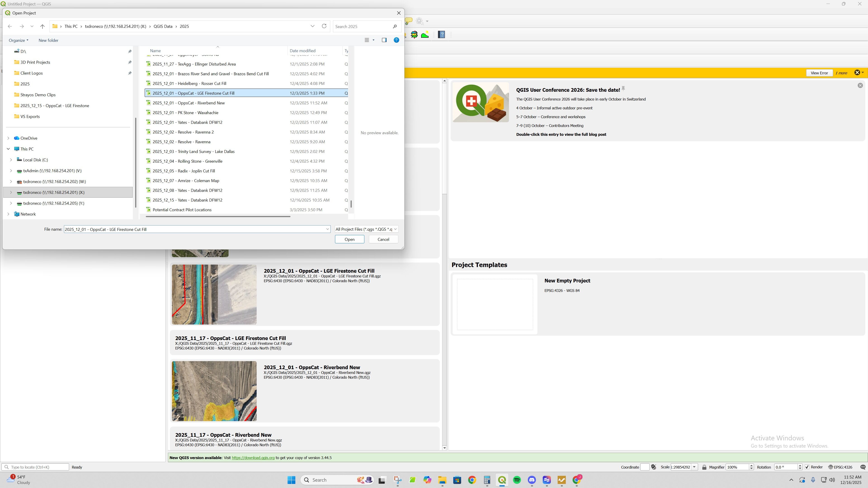The image size is (868, 488).
Task: Click the View Error button
Action: [819, 73]
